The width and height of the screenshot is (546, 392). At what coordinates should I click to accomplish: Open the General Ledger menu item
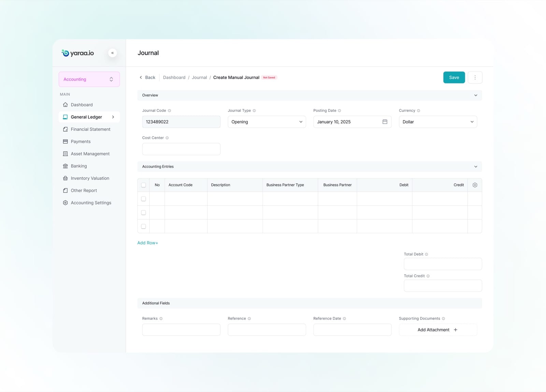[89, 117]
